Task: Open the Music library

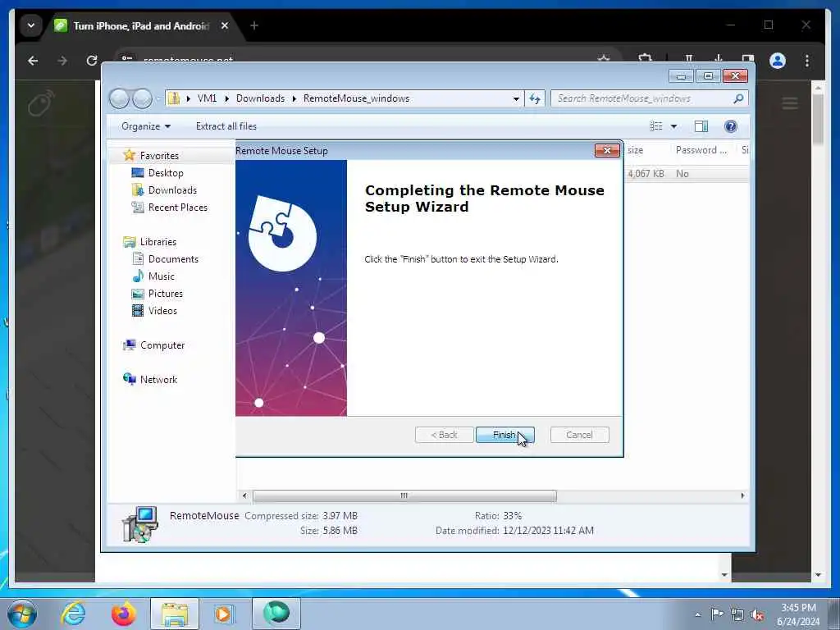Action: click(x=162, y=276)
